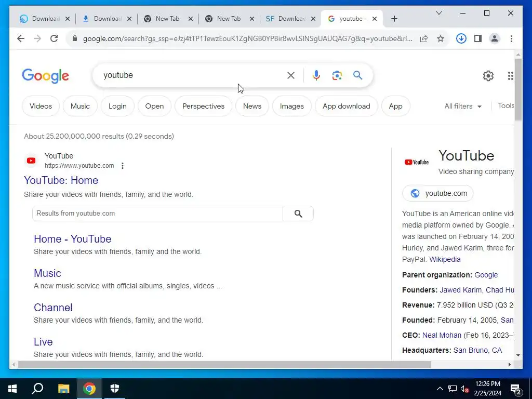Close the youtube search tab
Screen dimensions: 532x399
374,19
